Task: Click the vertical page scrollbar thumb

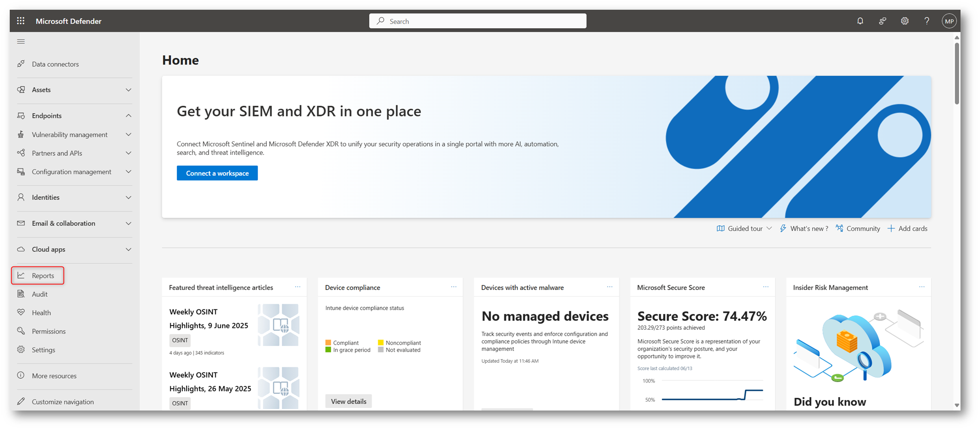Action: coord(957,73)
